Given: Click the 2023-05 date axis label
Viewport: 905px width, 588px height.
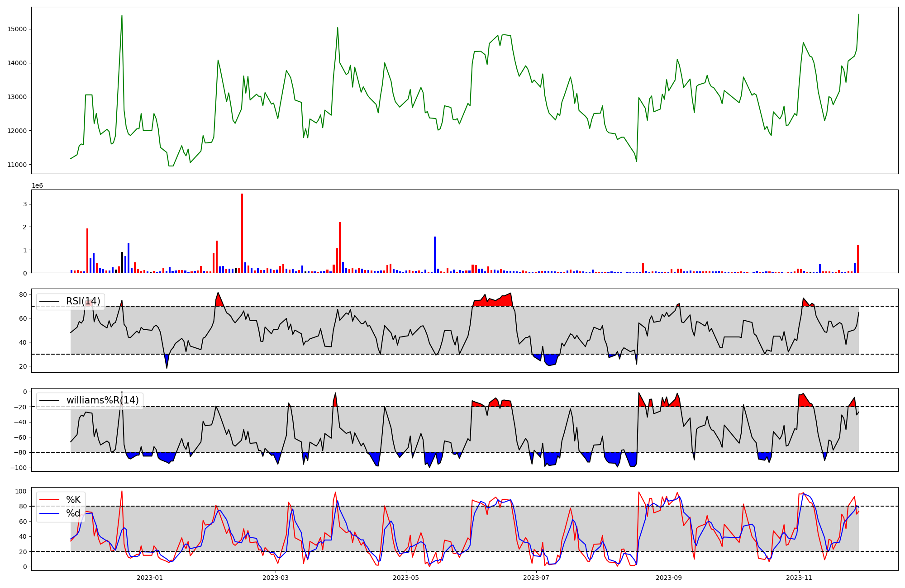Looking at the screenshot, I should [406, 578].
